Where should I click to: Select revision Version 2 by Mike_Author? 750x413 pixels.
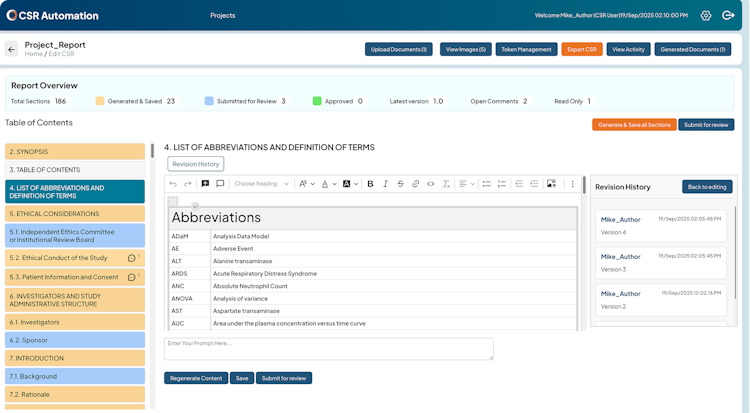pos(661,300)
